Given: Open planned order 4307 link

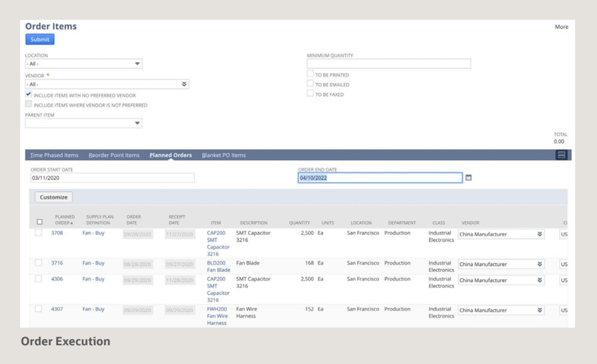Looking at the screenshot, I should pyautogui.click(x=57, y=309).
